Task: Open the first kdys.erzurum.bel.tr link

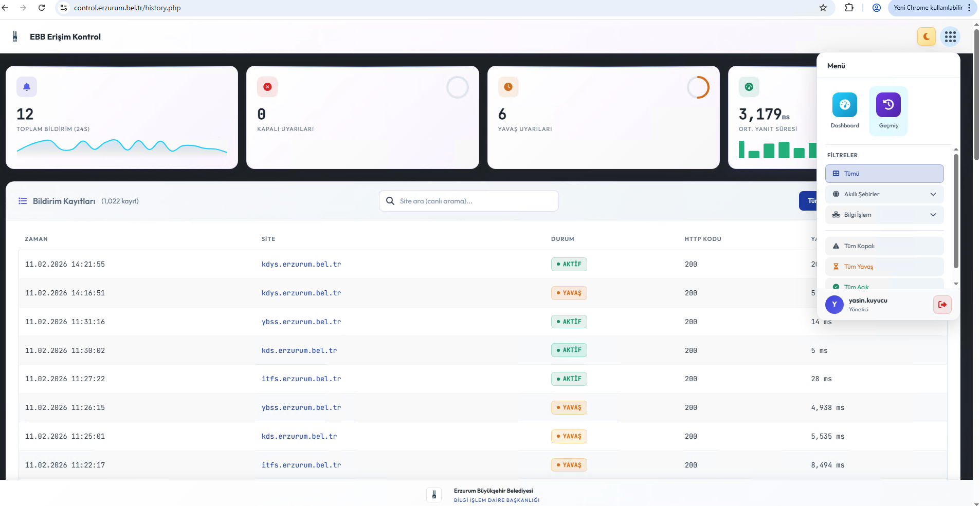Action: (301, 264)
